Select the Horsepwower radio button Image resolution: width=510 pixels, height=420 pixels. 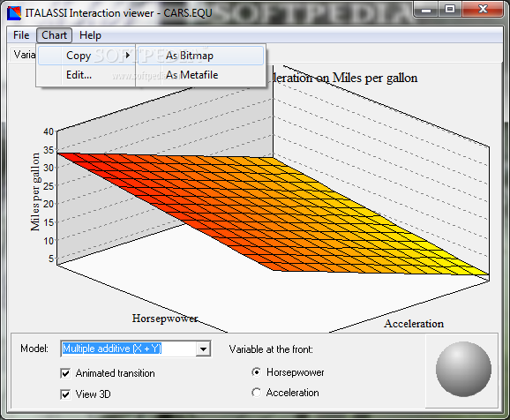(x=256, y=371)
